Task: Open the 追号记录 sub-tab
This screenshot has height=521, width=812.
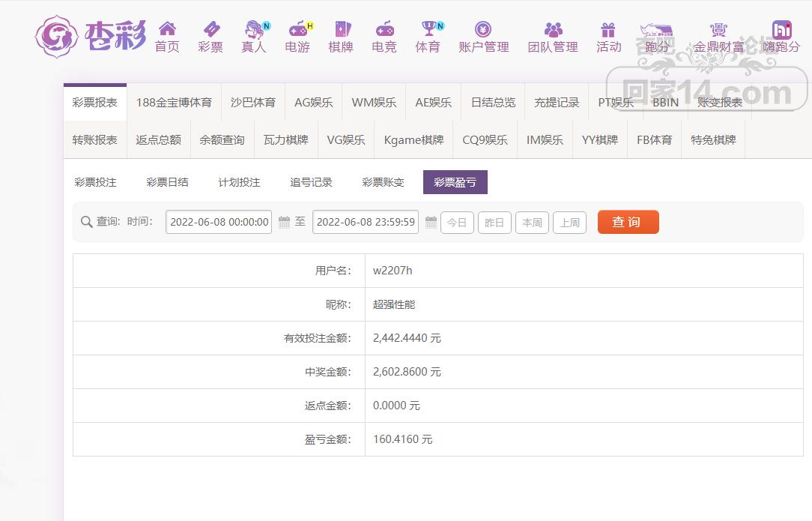Action: point(311,182)
